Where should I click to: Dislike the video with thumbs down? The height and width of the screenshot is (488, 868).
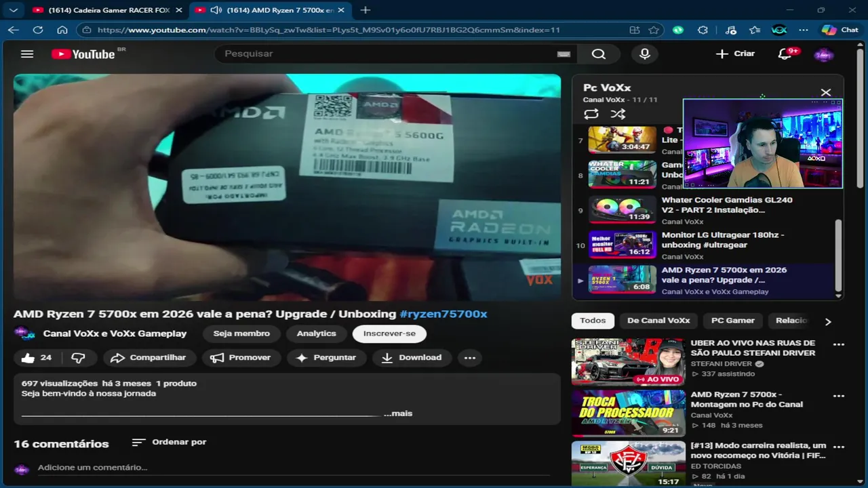tap(79, 358)
